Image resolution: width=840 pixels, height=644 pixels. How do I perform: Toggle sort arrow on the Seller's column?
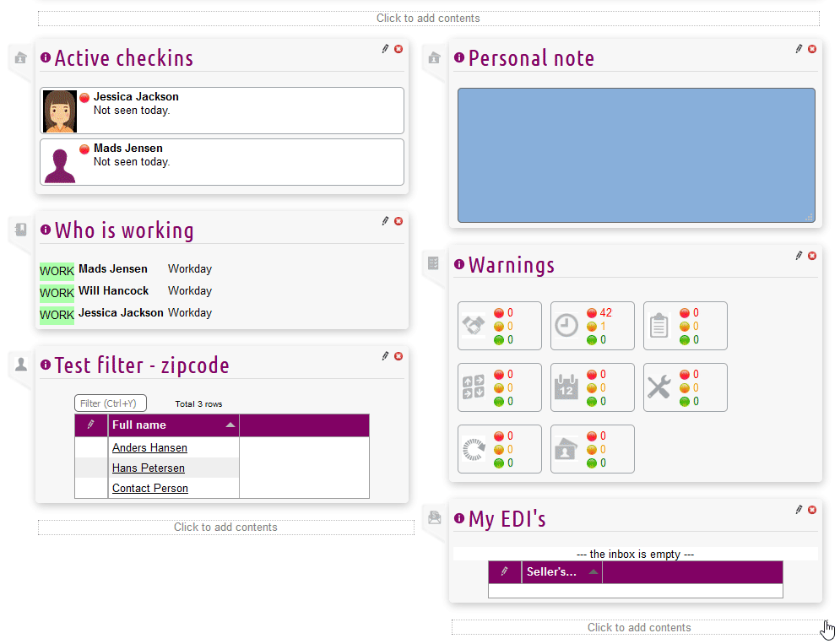(x=593, y=572)
